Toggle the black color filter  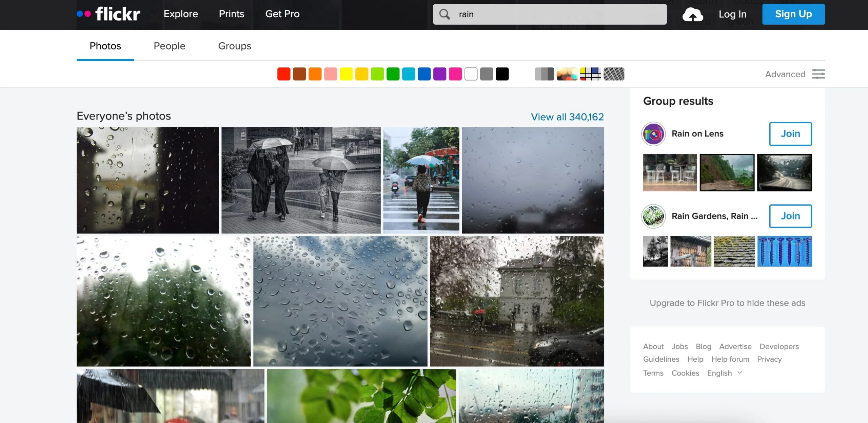click(x=502, y=74)
